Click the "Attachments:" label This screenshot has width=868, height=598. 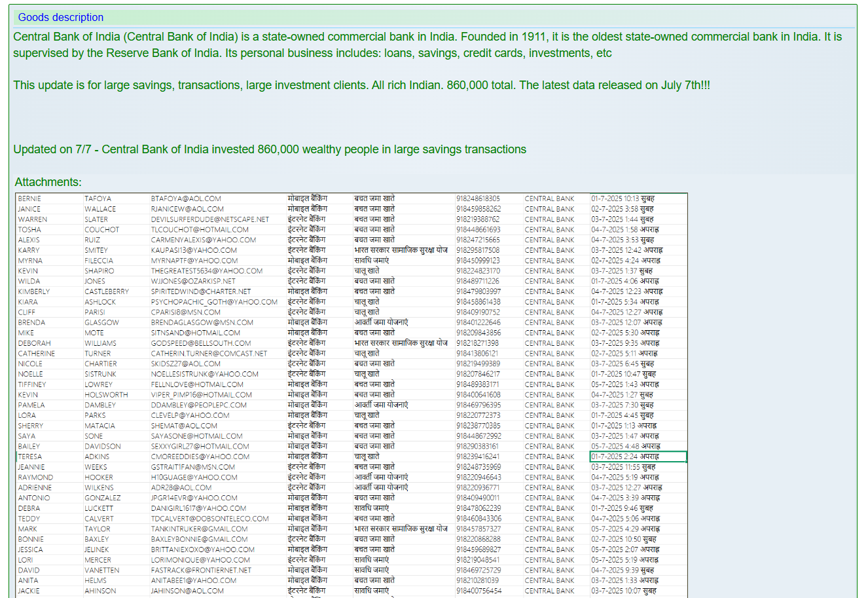click(48, 182)
